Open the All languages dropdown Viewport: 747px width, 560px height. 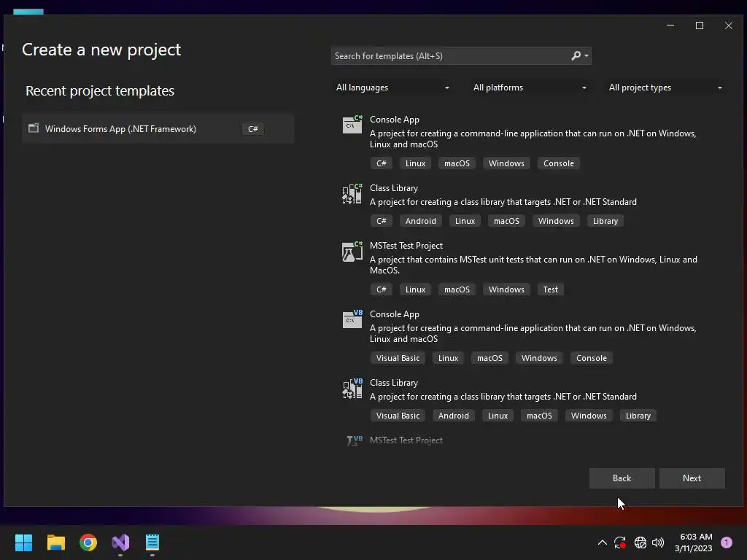tap(392, 87)
